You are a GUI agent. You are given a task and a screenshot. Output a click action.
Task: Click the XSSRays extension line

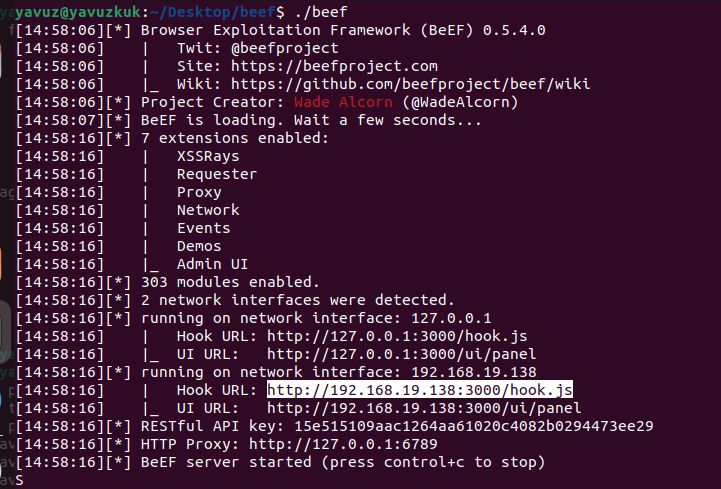pos(208,156)
